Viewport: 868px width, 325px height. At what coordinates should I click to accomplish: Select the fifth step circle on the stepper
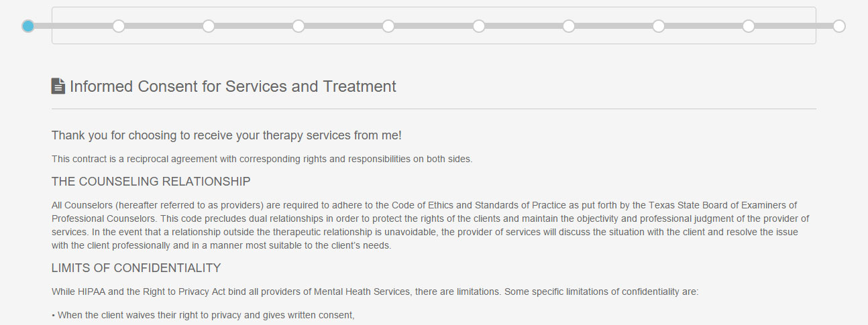click(x=388, y=26)
